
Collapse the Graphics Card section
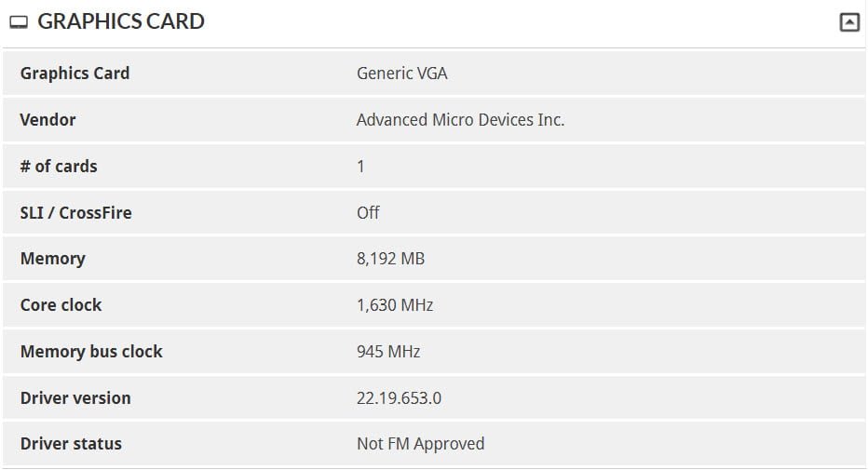tap(849, 22)
